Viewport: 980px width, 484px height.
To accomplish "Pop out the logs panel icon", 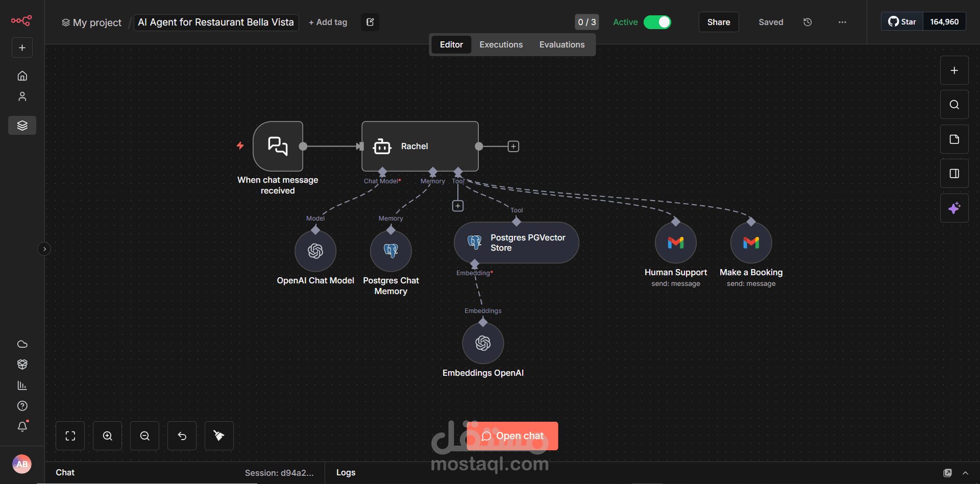I will tap(947, 473).
